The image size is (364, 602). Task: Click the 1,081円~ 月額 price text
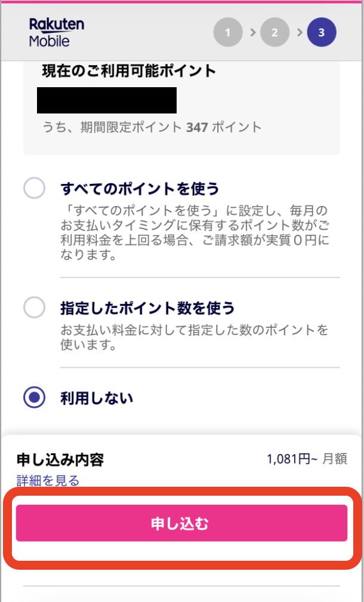pos(307,459)
